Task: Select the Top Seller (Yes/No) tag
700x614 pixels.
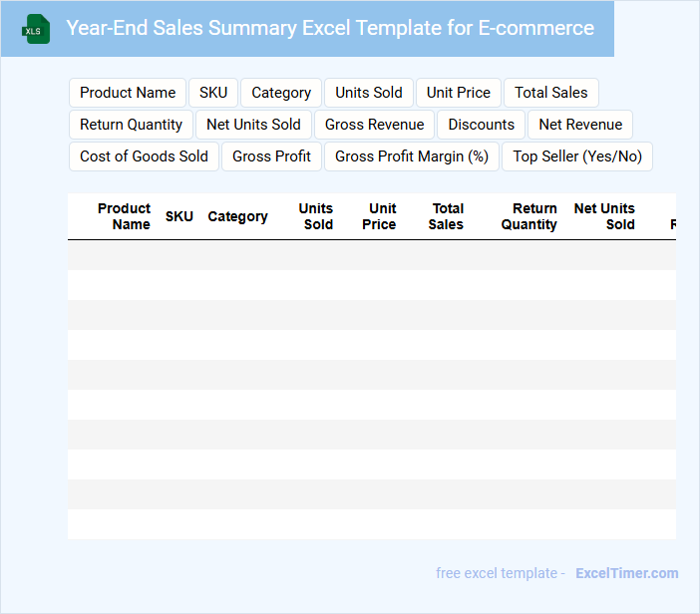Action: 577,156
